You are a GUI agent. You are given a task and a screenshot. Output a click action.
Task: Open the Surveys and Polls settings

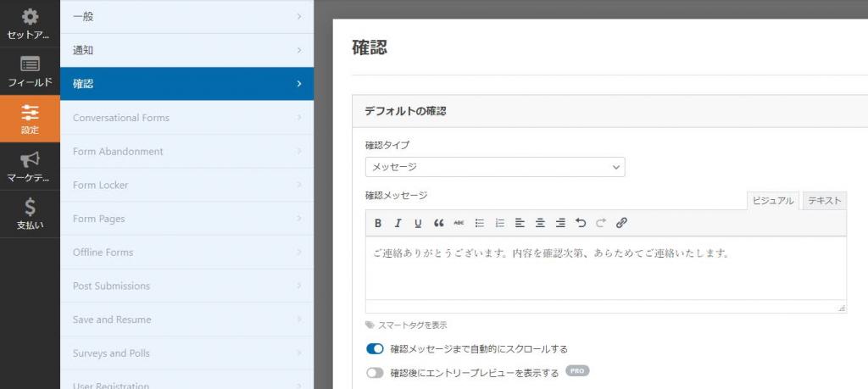[187, 353]
